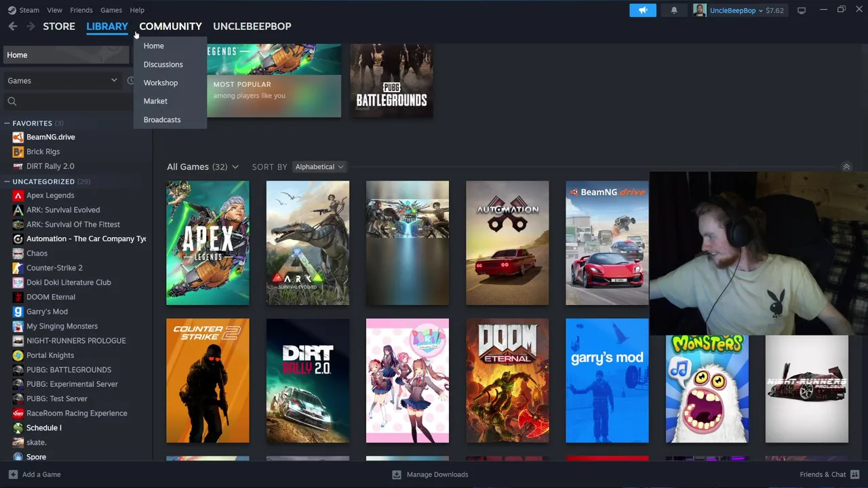Select Doki Doki Literature Club in sidebar
868x488 pixels.
[x=68, y=283]
